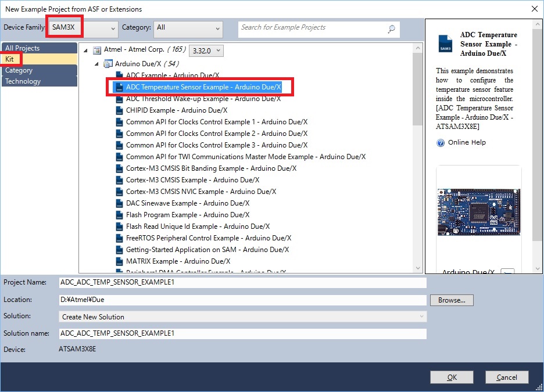Click the Arduino Due/X kit folder icon
This screenshot has width=544, height=392.
[108, 64]
